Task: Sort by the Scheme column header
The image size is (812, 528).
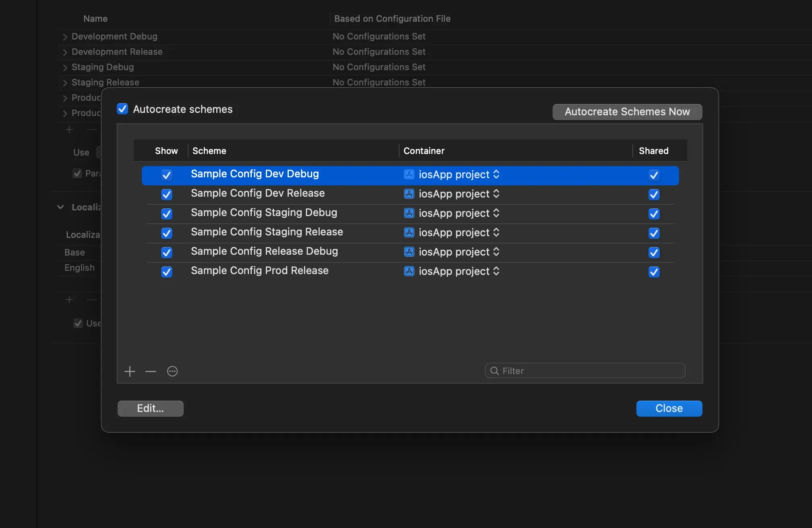Action: pyautogui.click(x=209, y=151)
